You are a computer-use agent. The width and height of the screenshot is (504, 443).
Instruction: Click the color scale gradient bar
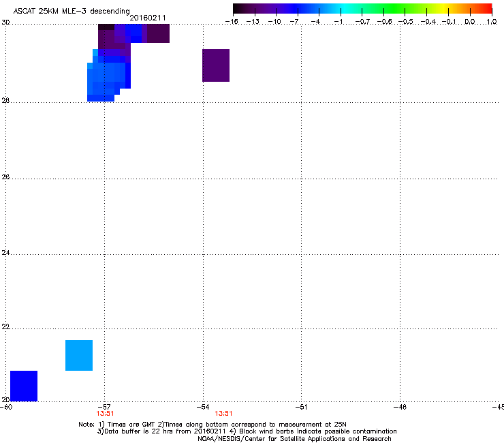(362, 8)
